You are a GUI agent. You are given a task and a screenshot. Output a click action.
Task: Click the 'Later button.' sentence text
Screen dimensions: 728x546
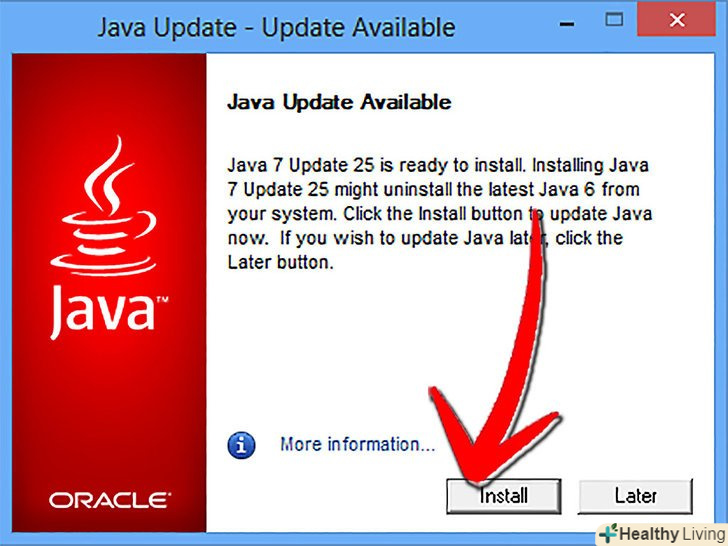[x=280, y=262]
